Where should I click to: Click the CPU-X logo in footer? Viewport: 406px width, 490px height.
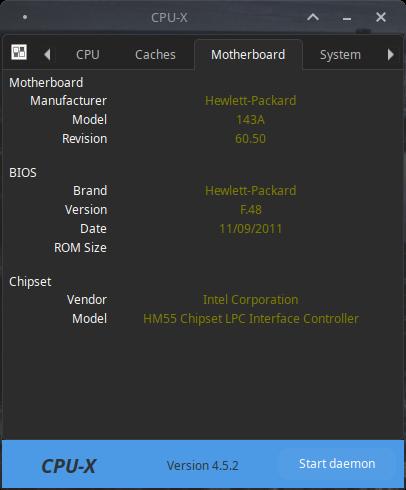[x=68, y=466]
